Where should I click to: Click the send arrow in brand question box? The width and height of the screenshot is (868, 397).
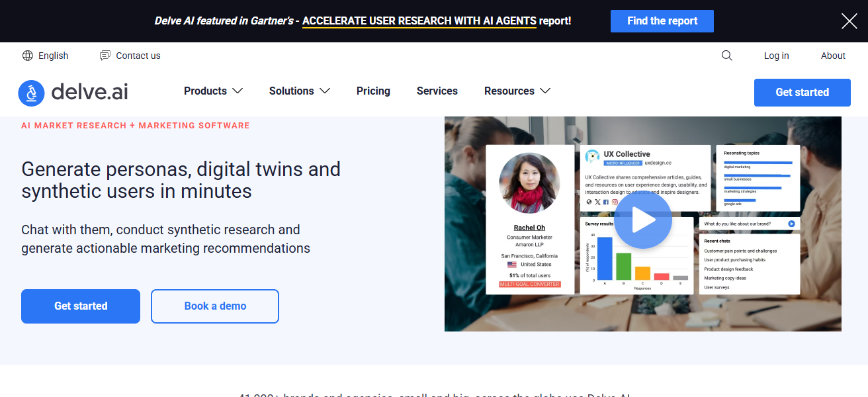pyautogui.click(x=791, y=224)
